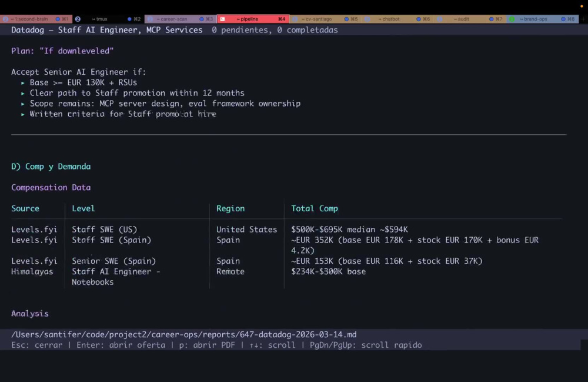Screen dimensions: 588x382
Task: Click the blue activity dot beside ⌘7
Action: [491, 19]
